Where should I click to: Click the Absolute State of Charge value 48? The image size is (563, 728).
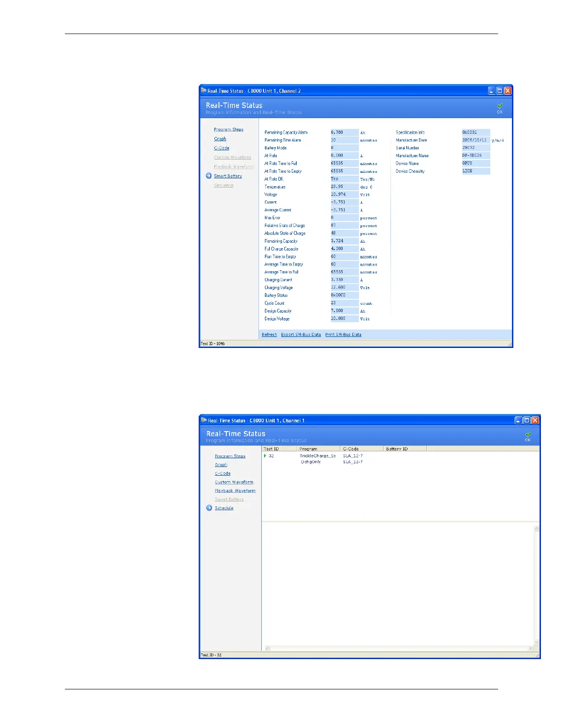pyautogui.click(x=345, y=233)
